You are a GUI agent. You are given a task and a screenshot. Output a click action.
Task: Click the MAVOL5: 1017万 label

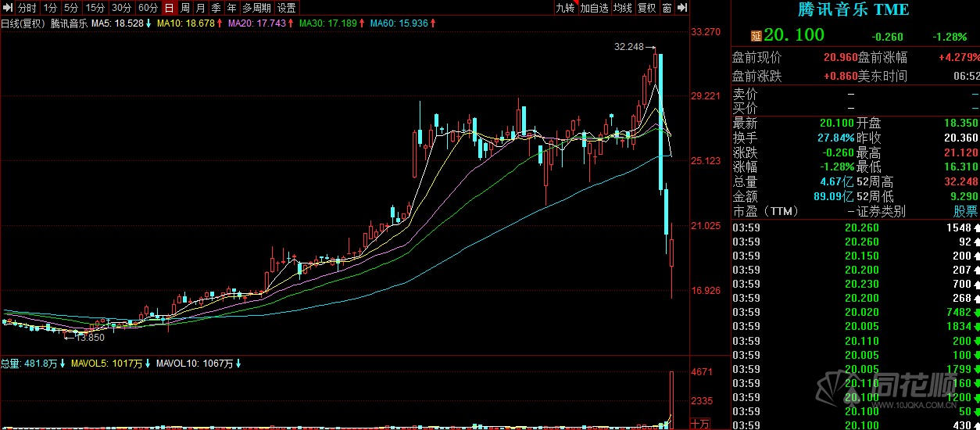107,364
